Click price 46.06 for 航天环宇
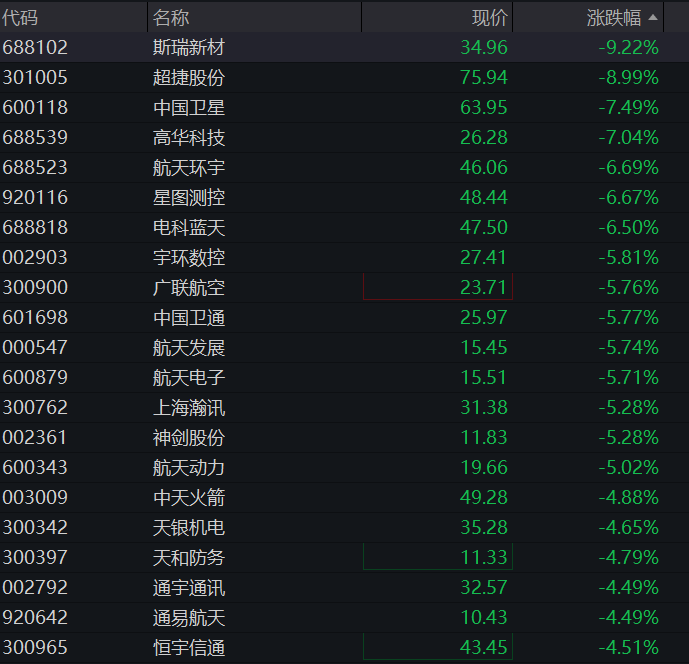Image resolution: width=689 pixels, height=664 pixels. point(484,167)
